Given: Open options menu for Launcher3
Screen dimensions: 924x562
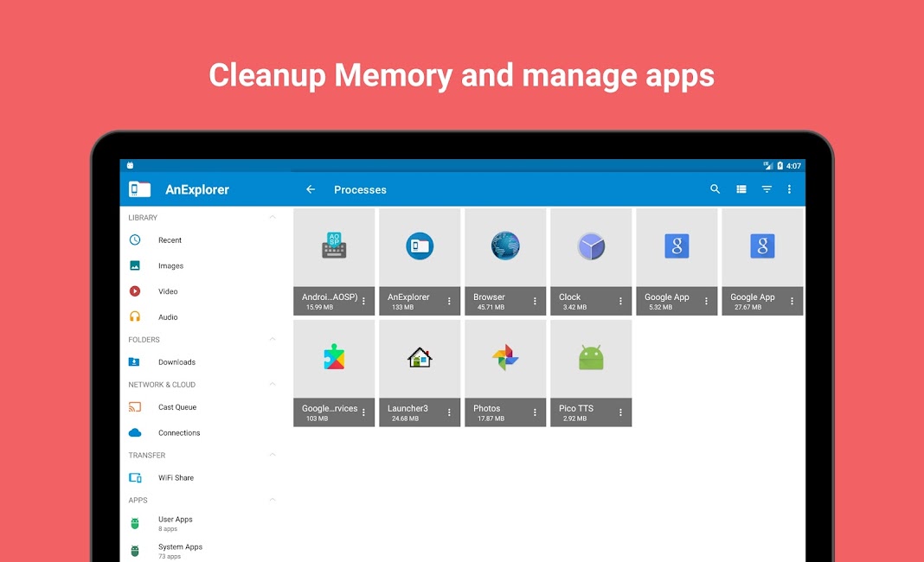Looking at the screenshot, I should coord(449,412).
